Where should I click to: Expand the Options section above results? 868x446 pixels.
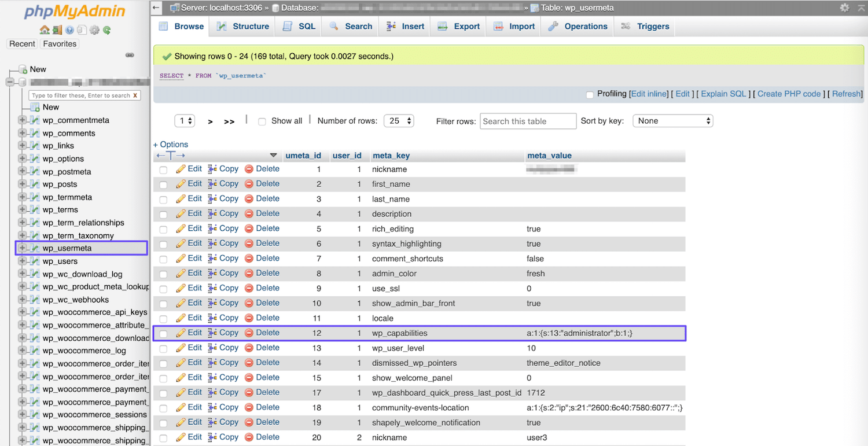click(170, 144)
